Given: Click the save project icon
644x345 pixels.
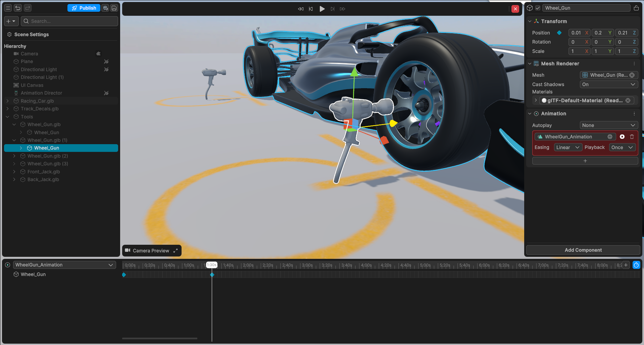Looking at the screenshot, I should click(114, 8).
